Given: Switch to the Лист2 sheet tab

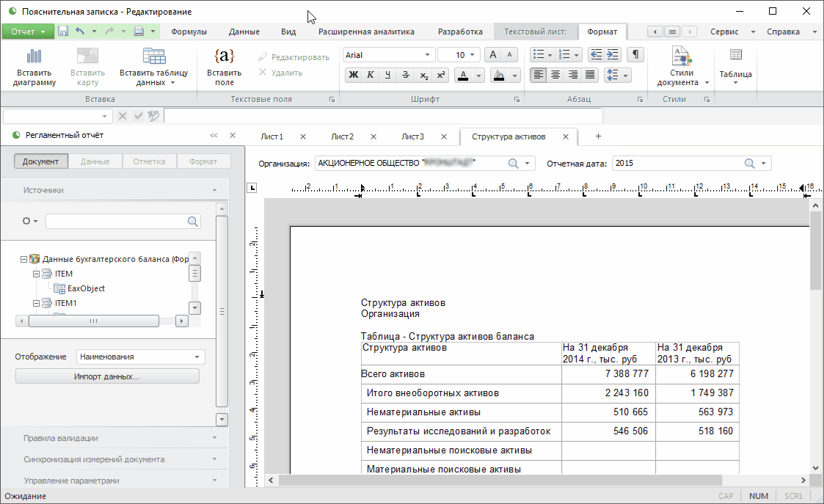Looking at the screenshot, I should click(x=342, y=136).
